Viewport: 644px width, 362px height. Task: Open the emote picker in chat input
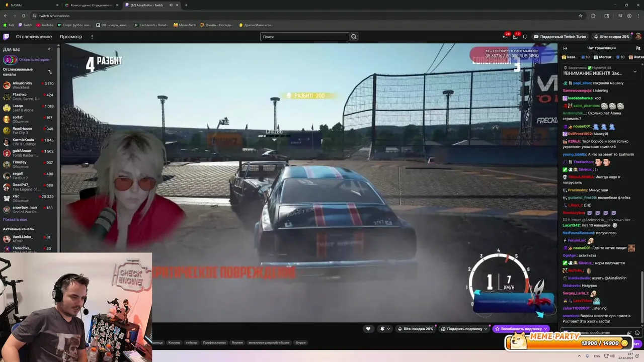(637, 333)
